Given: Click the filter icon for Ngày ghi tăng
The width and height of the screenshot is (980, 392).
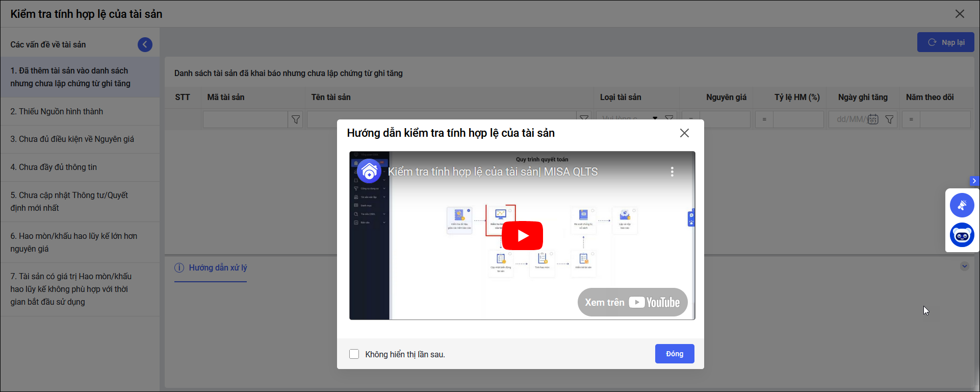Looking at the screenshot, I should pos(889,119).
